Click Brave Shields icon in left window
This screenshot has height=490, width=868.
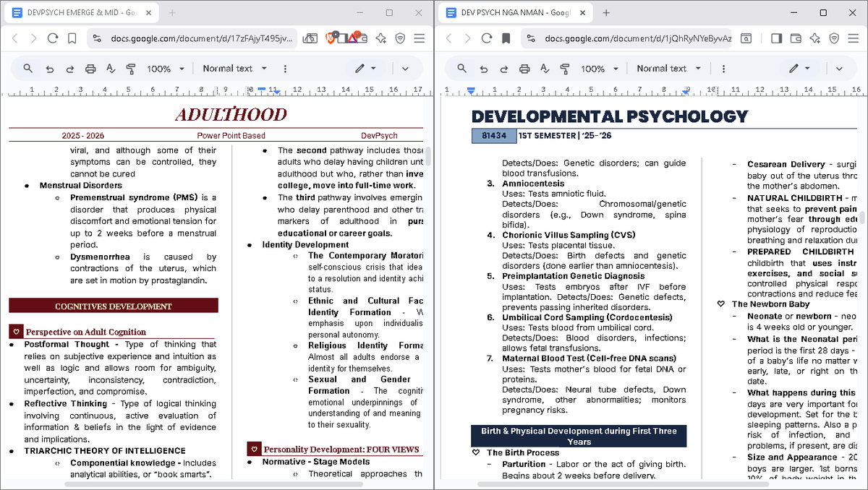coord(332,38)
